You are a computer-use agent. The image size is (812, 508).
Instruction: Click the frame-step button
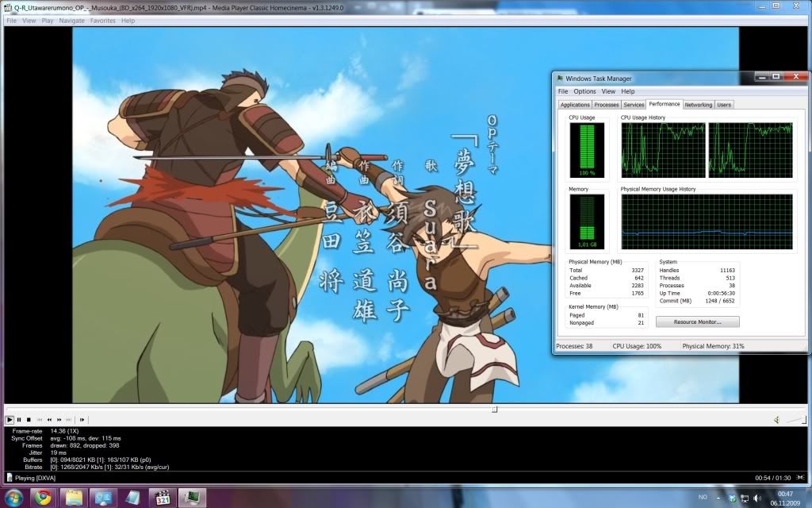82,419
